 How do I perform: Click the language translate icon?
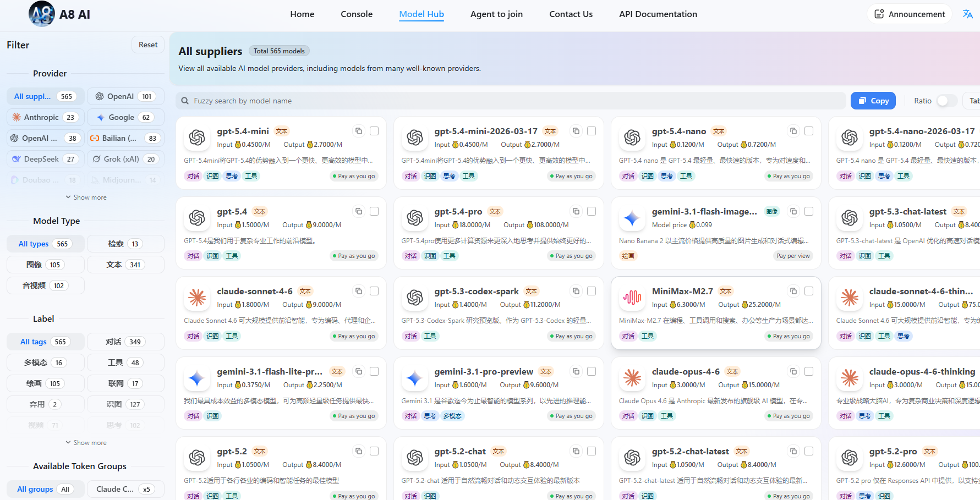point(967,14)
